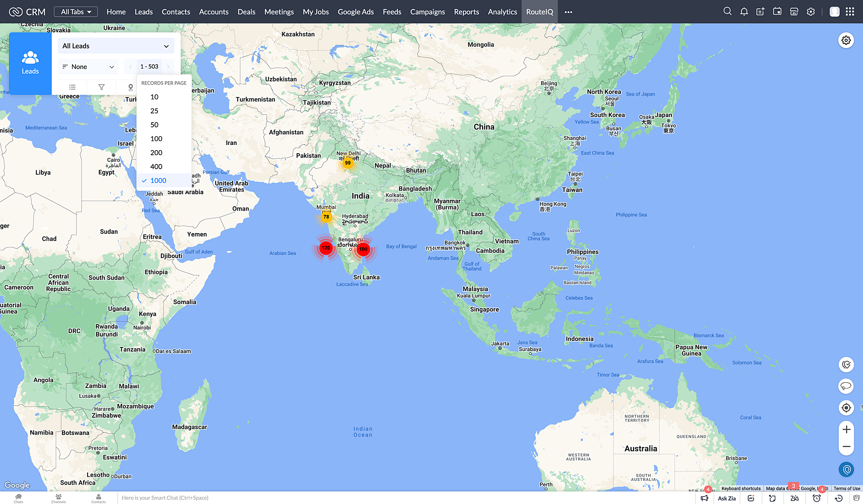Select 400 records per page
The image size is (863, 504).
(x=164, y=167)
